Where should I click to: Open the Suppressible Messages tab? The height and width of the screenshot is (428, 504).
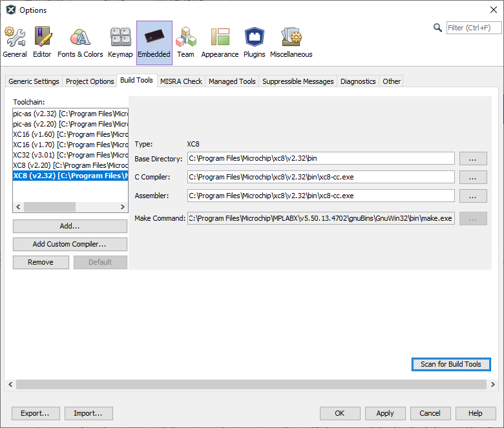[x=298, y=81]
